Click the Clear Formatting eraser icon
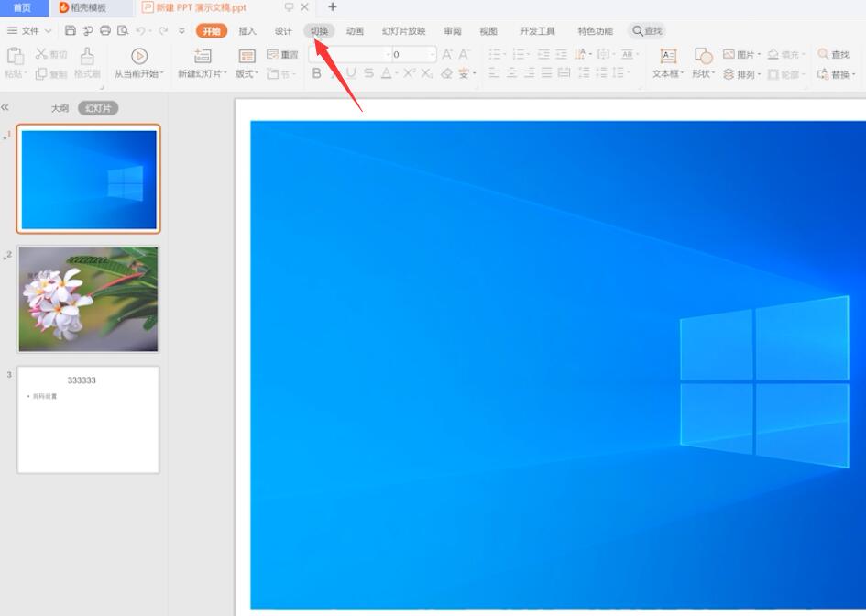 click(x=446, y=73)
